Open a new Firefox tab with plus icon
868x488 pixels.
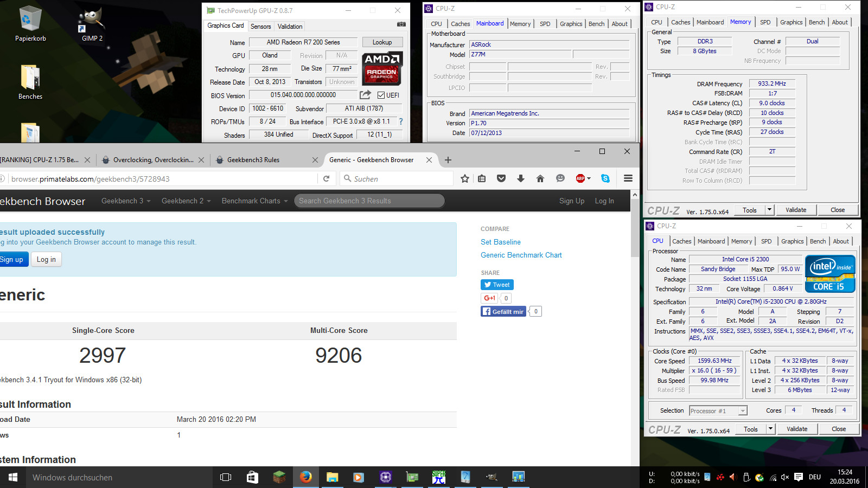tap(448, 160)
